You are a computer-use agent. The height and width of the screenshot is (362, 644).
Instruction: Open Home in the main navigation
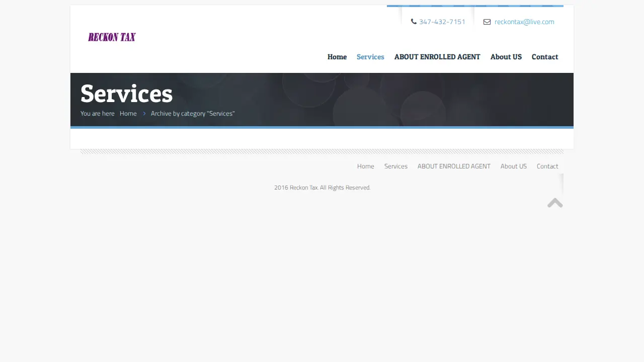pos(337,57)
